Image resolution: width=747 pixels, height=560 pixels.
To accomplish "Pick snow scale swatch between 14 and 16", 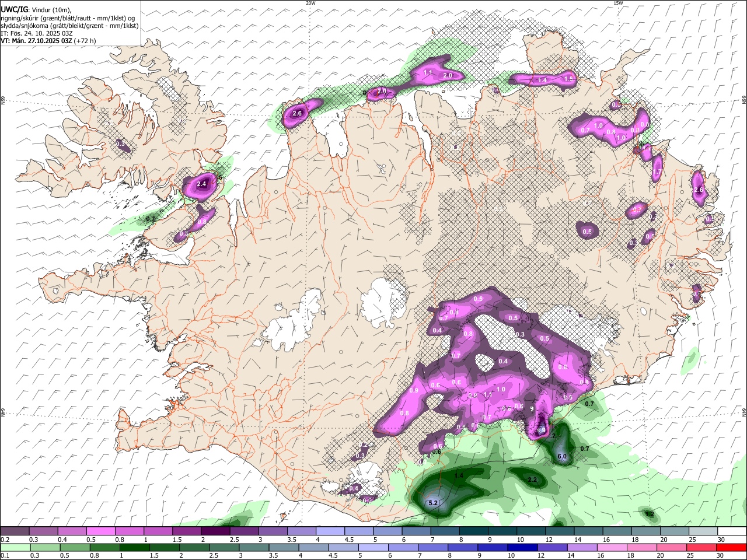I will (x=589, y=531).
